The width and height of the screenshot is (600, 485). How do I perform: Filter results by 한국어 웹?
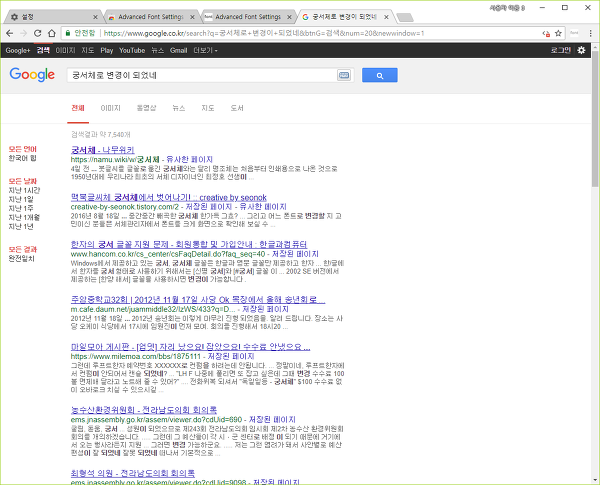click(22, 158)
